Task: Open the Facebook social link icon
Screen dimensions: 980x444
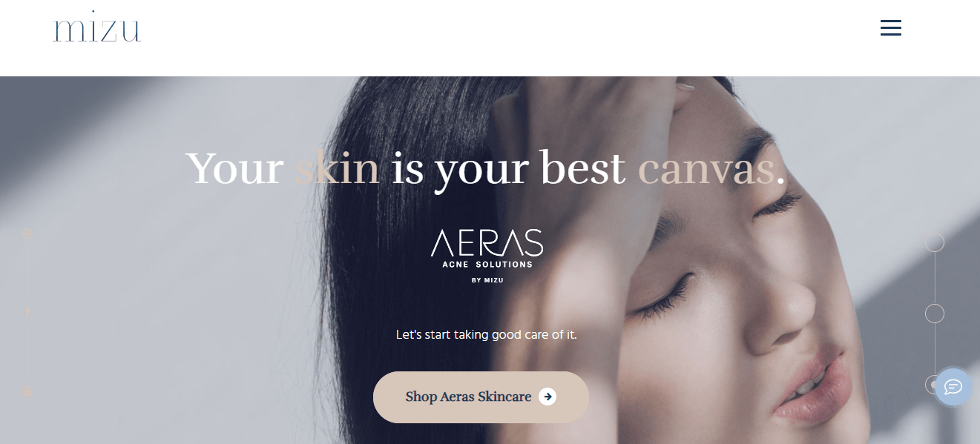Action: [x=27, y=312]
